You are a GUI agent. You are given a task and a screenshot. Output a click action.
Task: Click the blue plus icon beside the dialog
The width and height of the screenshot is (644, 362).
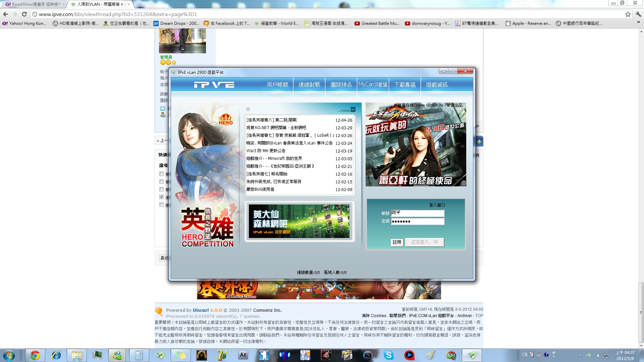click(x=479, y=141)
